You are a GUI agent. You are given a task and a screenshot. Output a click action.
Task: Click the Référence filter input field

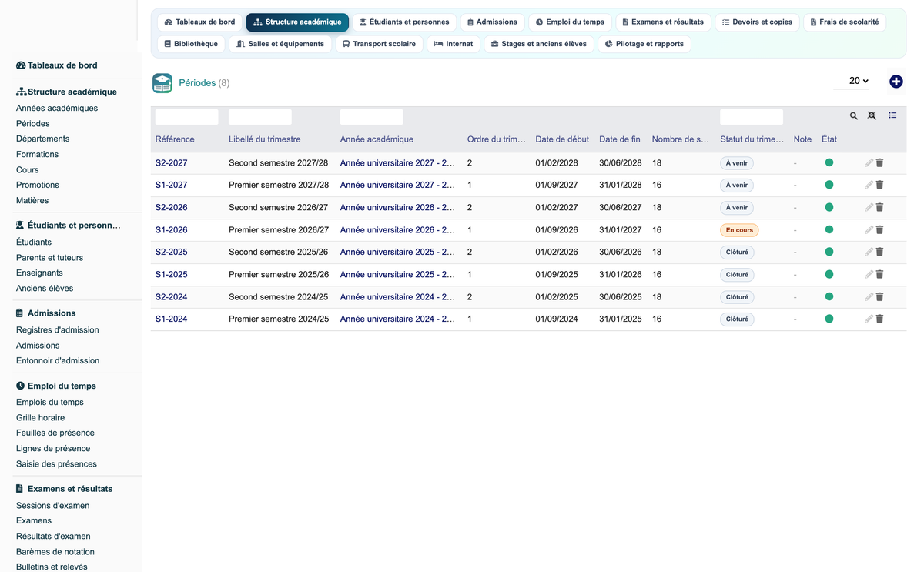pos(187,117)
